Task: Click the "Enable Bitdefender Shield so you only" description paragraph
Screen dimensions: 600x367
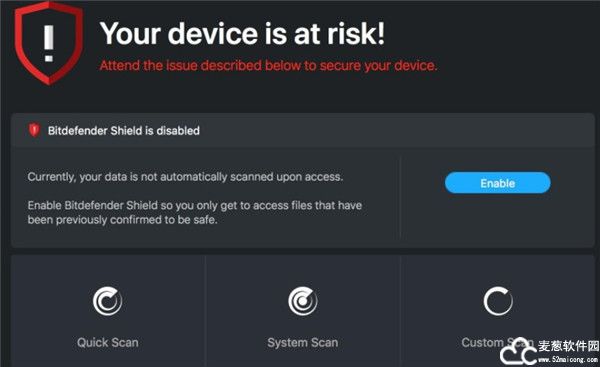Action: coord(195,212)
